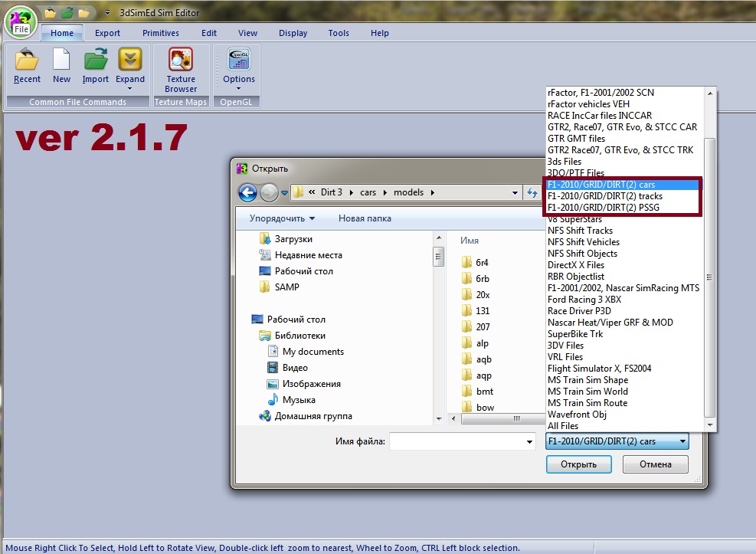
Task: Switch to the Export ribbon tab
Action: pos(107,33)
